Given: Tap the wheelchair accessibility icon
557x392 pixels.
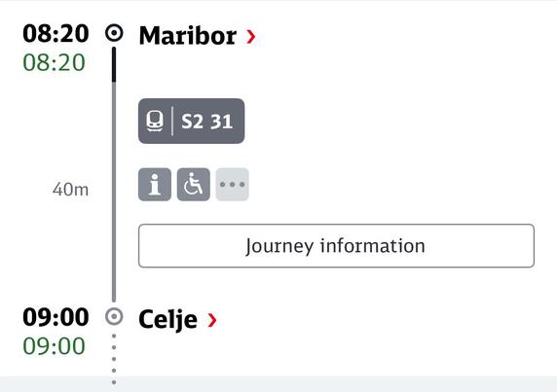Looking at the screenshot, I should click(193, 185).
